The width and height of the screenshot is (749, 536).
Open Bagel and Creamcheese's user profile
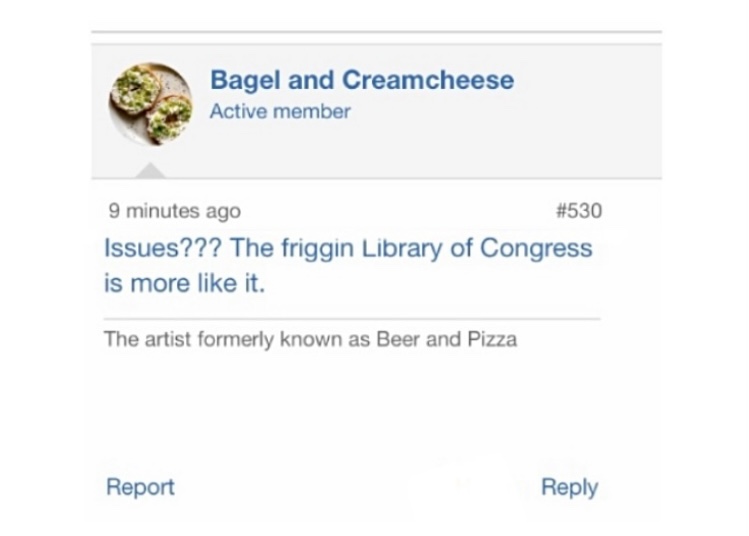362,80
